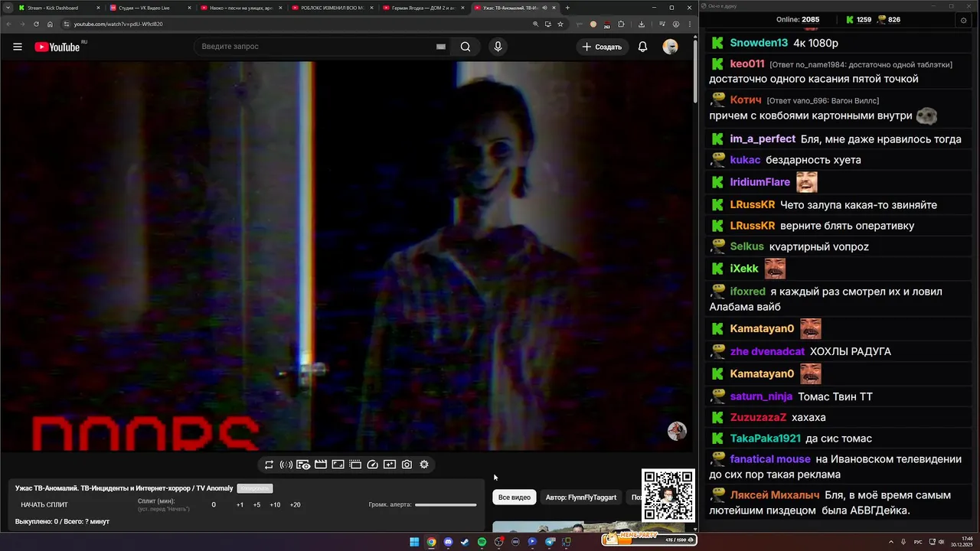
Task: Open browser downloads icon
Action: tap(642, 24)
